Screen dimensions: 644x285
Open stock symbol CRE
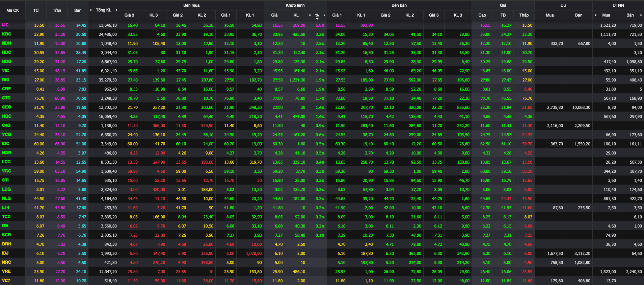click(x=6, y=89)
